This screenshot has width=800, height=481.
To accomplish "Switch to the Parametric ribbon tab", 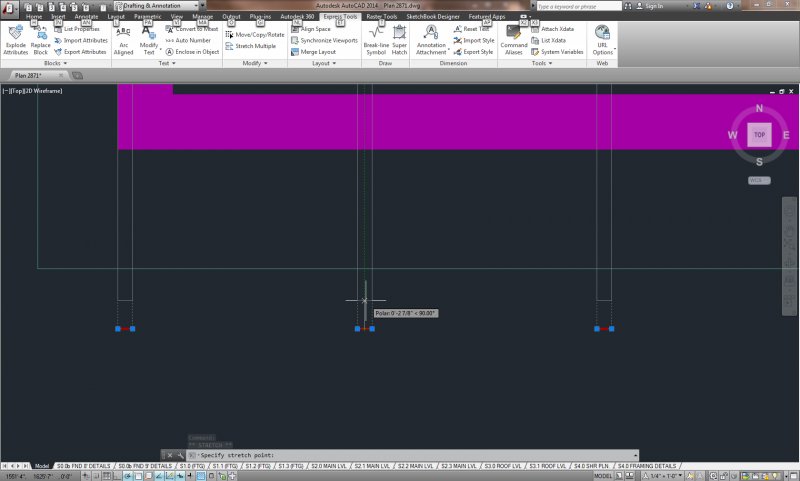I will tap(148, 17).
